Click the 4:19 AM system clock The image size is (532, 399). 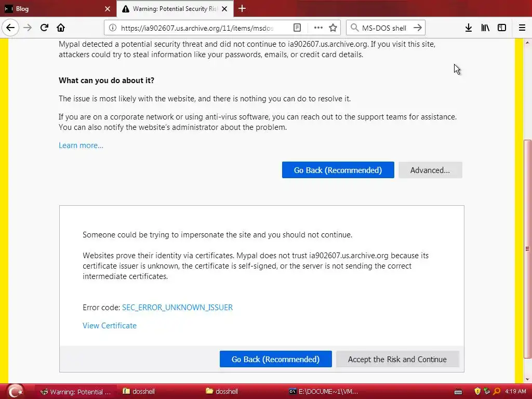tap(515, 391)
